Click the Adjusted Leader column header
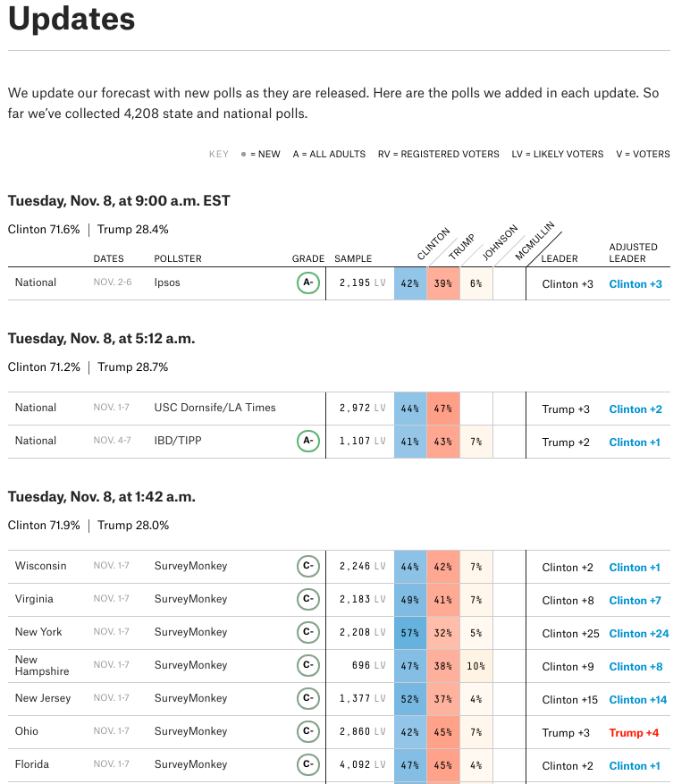This screenshot has height=784, width=690. (633, 253)
